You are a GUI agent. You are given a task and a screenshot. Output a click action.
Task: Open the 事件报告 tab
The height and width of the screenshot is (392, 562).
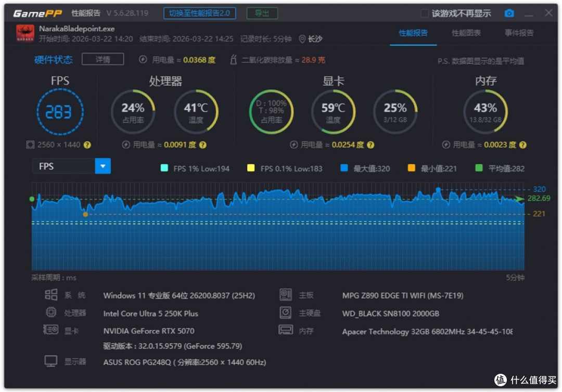point(519,33)
